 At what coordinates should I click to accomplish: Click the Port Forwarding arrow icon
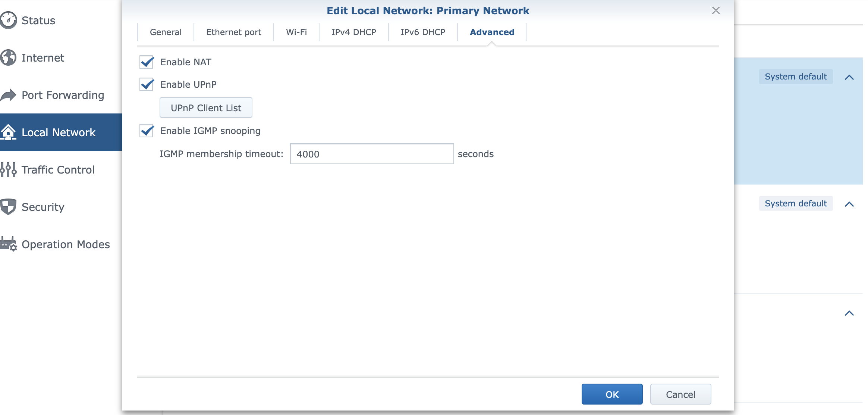pyautogui.click(x=8, y=95)
